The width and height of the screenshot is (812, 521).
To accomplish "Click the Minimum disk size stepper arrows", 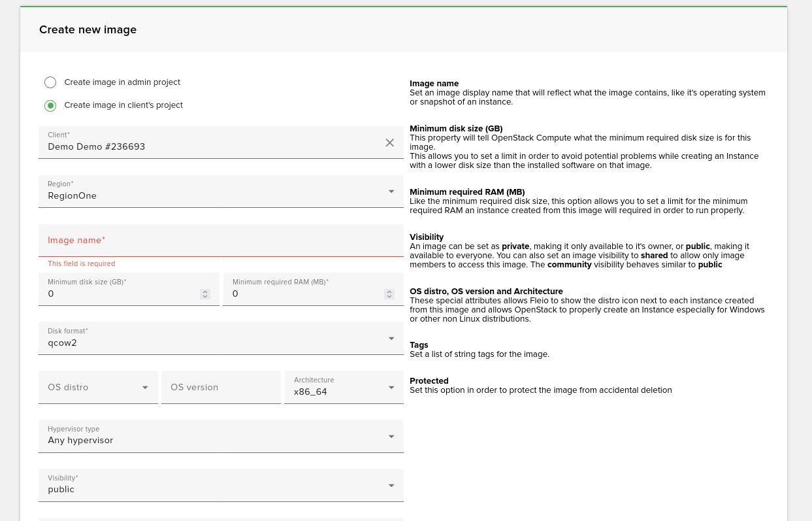I will 205,294.
